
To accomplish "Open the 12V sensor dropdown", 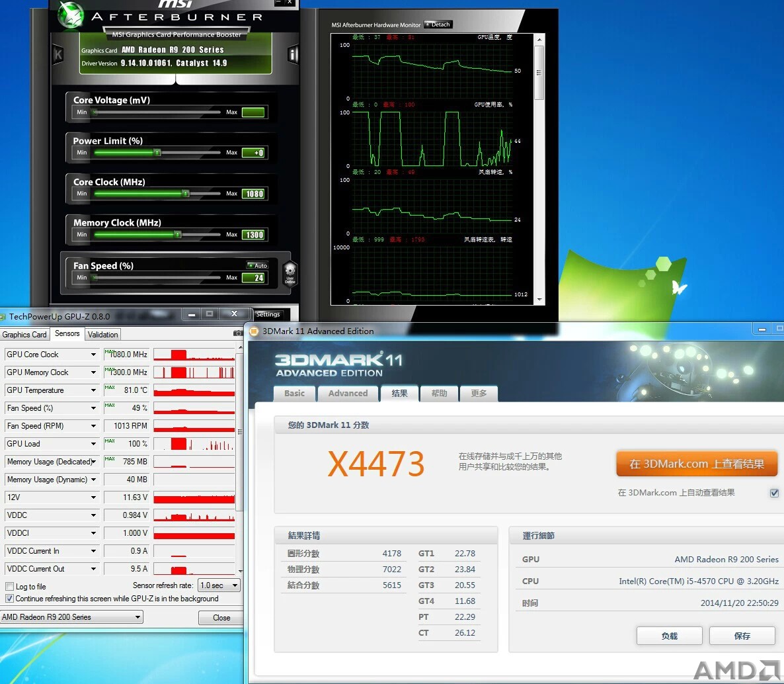I will pos(93,497).
